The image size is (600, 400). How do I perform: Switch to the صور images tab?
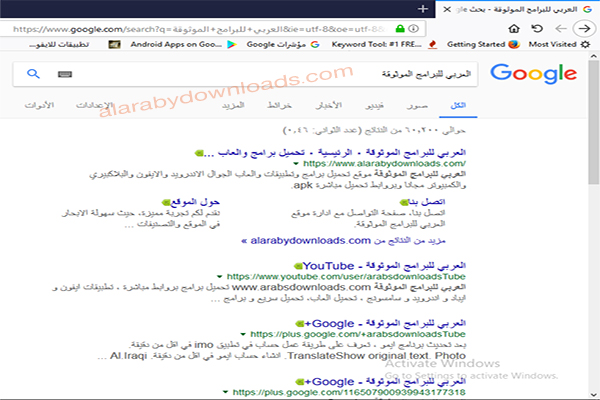(x=417, y=105)
